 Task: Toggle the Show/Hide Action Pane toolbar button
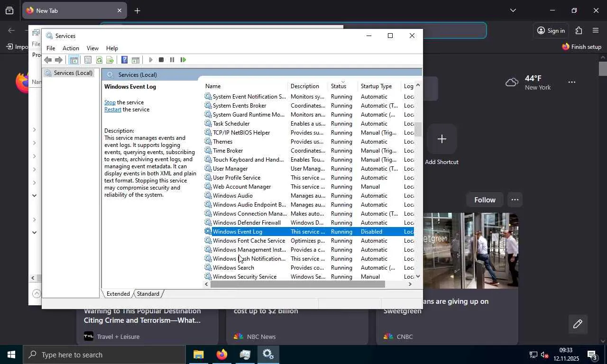[x=136, y=60]
